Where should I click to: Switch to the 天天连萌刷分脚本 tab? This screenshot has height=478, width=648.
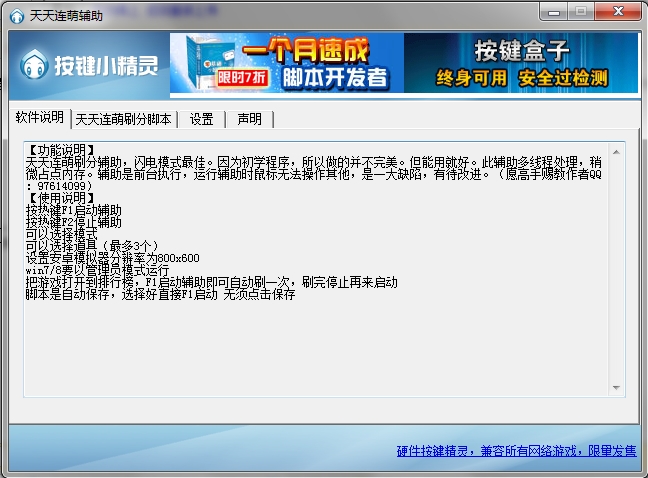coord(123,120)
